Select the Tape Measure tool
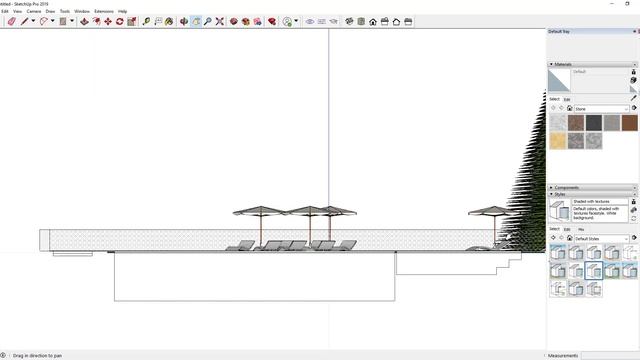Viewport: 640px width, 360px height. click(146, 22)
